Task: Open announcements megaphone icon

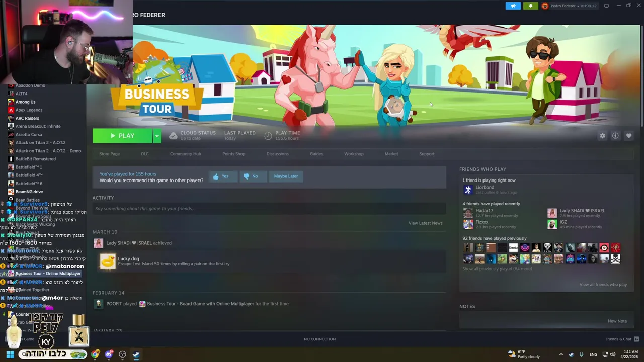Action: click(x=513, y=6)
